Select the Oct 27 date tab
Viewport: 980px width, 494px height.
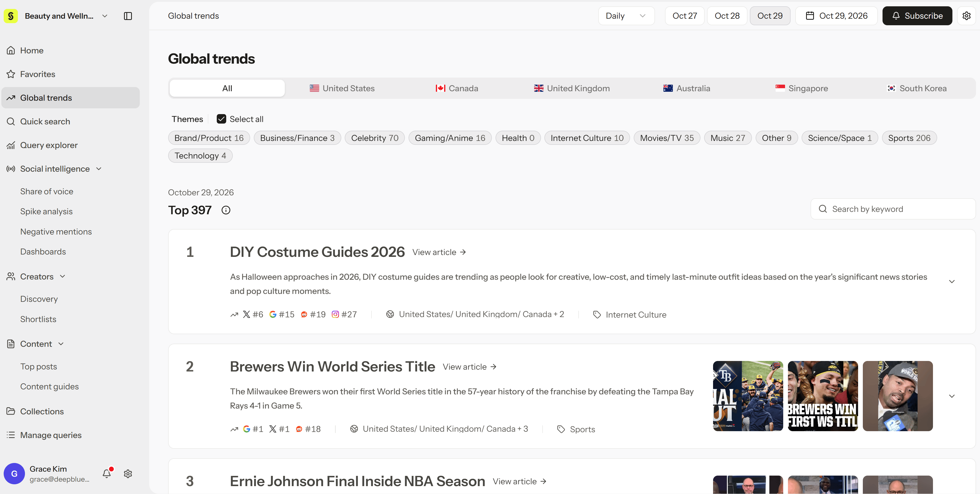click(684, 16)
